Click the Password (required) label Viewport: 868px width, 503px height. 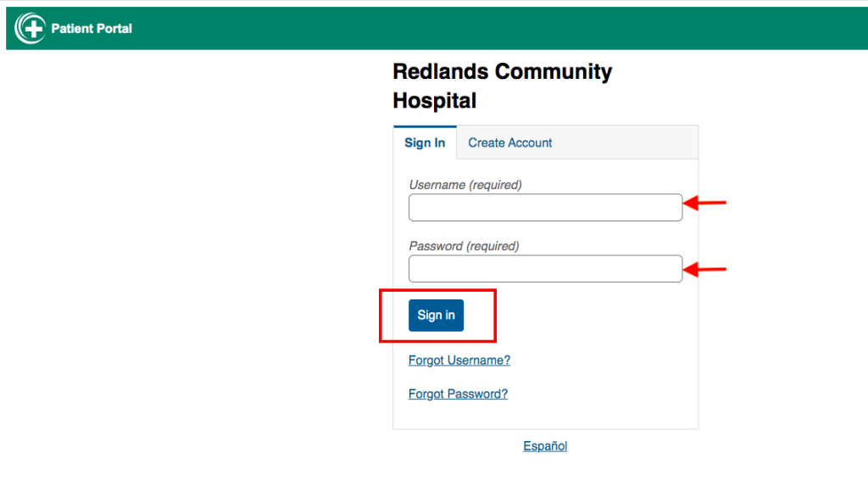pos(464,246)
